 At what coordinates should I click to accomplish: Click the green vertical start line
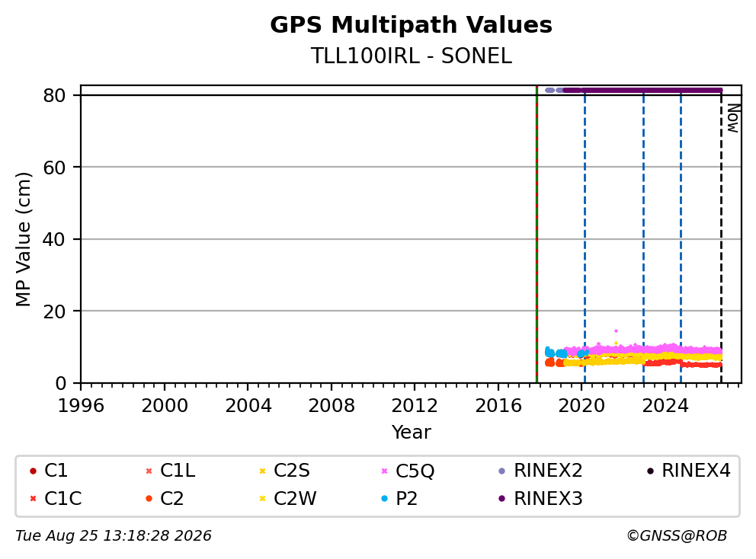click(537, 235)
